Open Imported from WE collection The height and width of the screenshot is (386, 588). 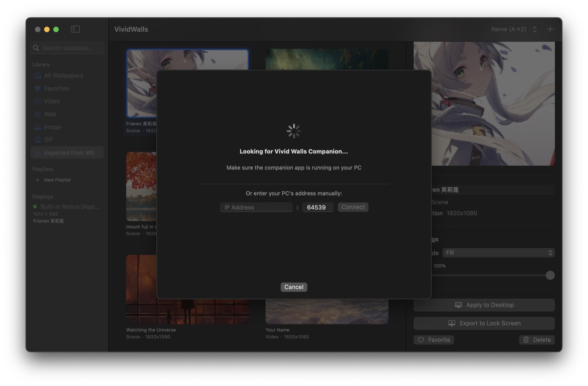coord(67,153)
